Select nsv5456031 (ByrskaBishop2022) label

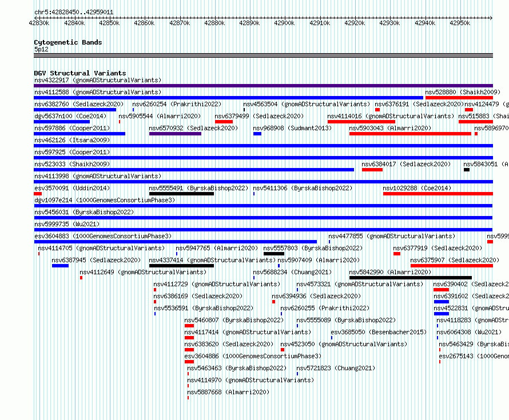coord(84,212)
